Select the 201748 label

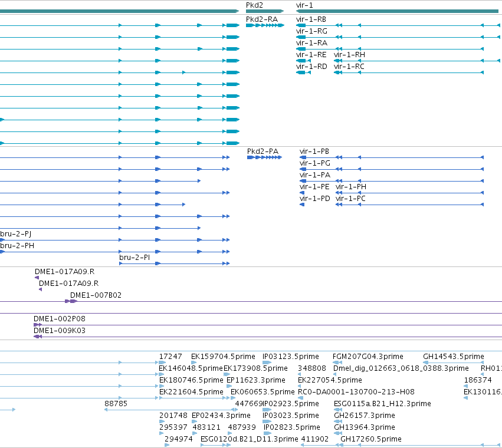pyautogui.click(x=173, y=416)
